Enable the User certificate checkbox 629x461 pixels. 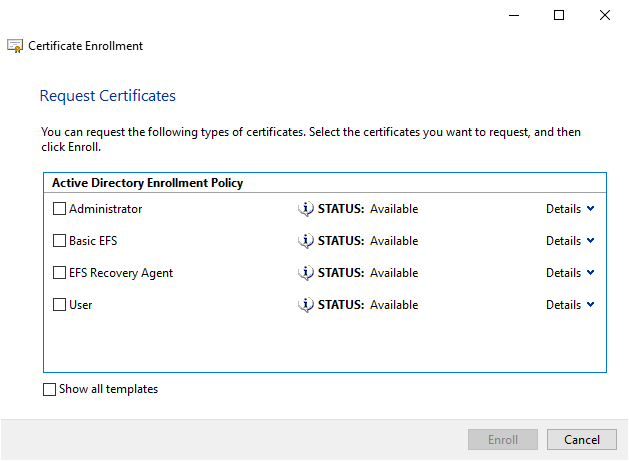pyautogui.click(x=59, y=305)
